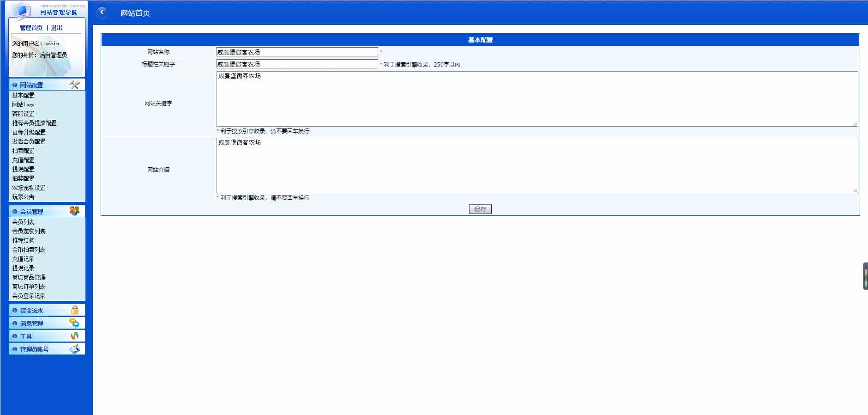Viewport: 868px width, 415px height.
Task: View 会员宠物列表
Action: click(29, 231)
